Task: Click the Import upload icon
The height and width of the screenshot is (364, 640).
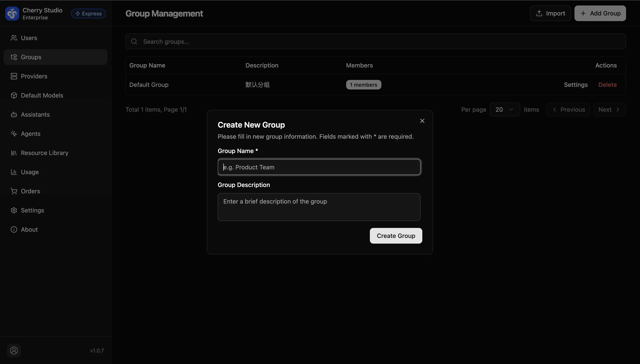Action: tap(539, 13)
